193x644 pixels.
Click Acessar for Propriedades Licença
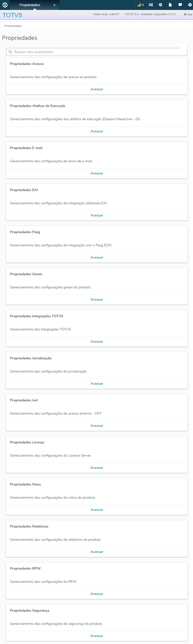click(x=97, y=468)
